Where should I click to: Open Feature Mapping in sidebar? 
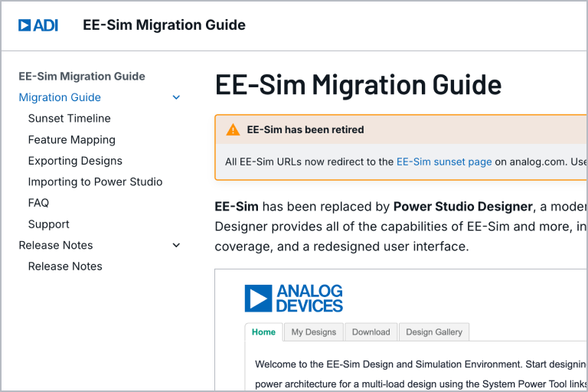point(72,139)
